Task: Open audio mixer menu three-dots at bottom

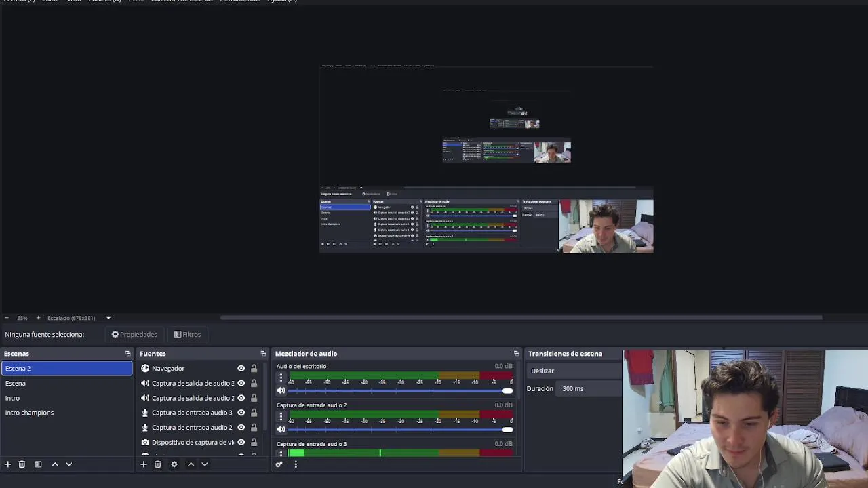Action: tap(296, 464)
